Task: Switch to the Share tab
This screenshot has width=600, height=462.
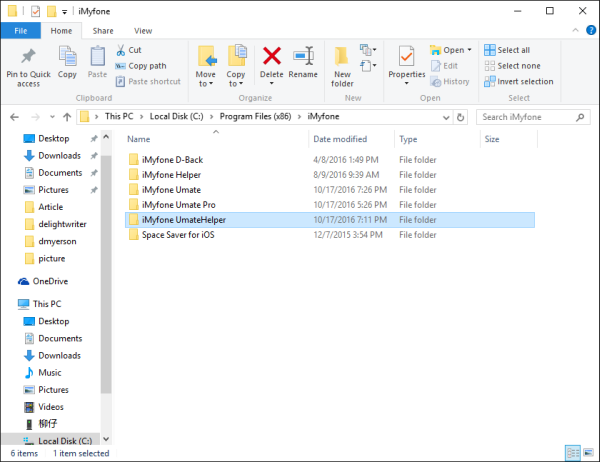Action: (x=103, y=31)
